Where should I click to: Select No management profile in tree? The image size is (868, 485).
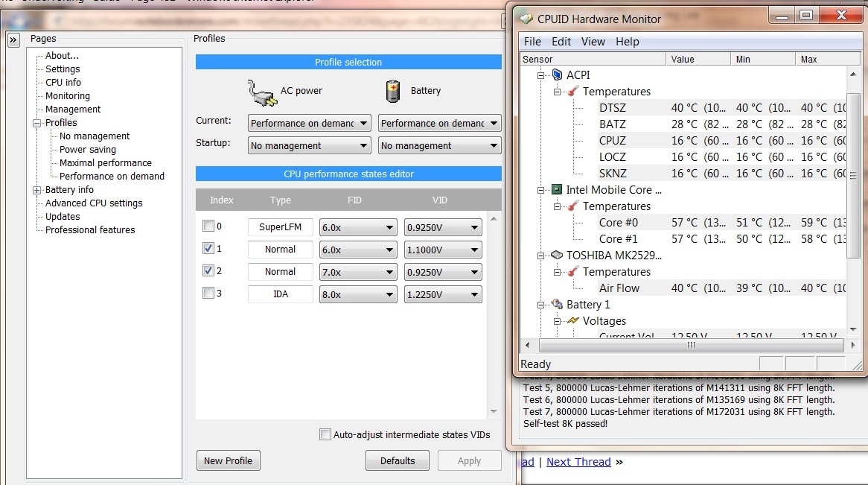click(x=95, y=136)
